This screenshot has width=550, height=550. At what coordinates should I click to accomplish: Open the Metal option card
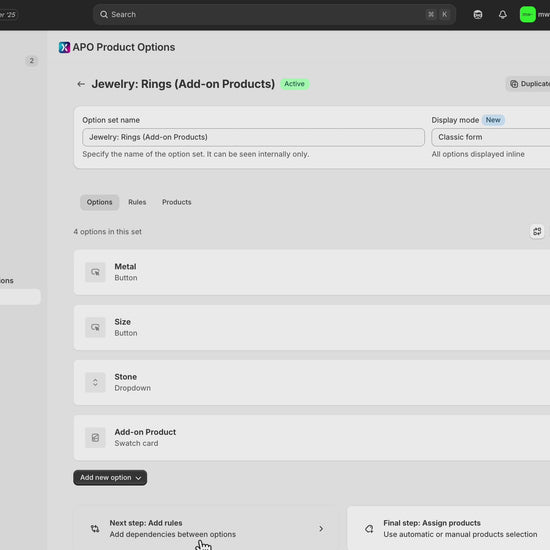[x=311, y=272]
